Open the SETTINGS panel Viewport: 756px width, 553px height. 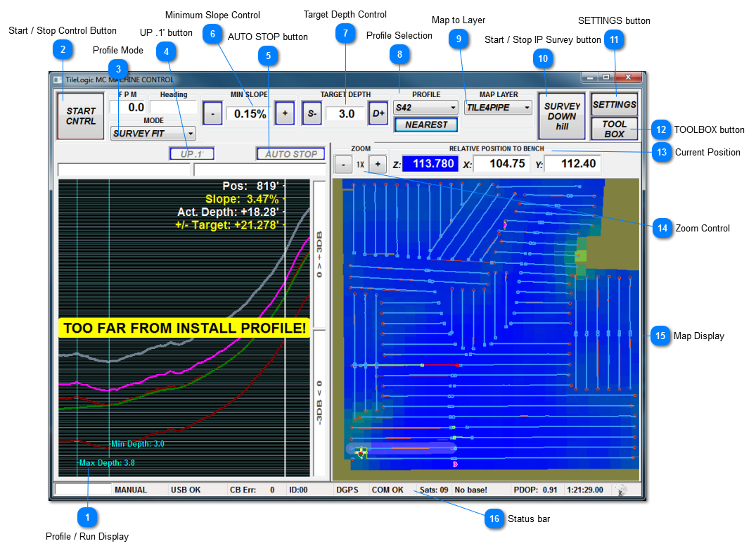(614, 104)
